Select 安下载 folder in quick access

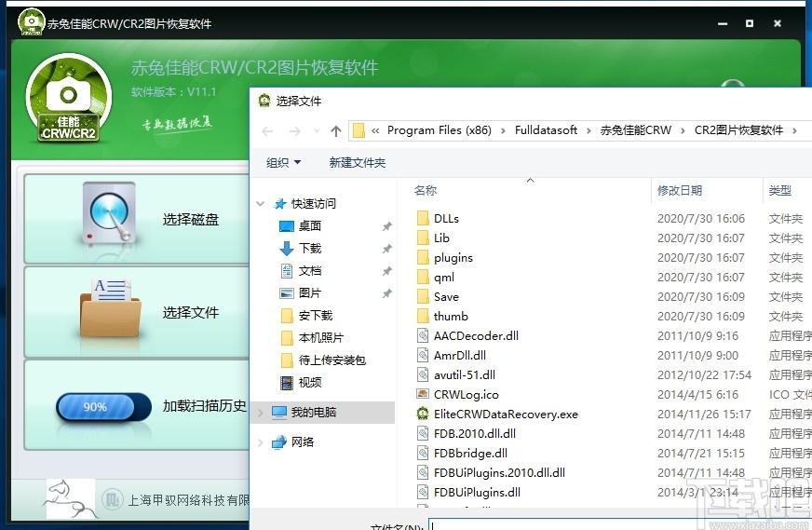coord(316,316)
